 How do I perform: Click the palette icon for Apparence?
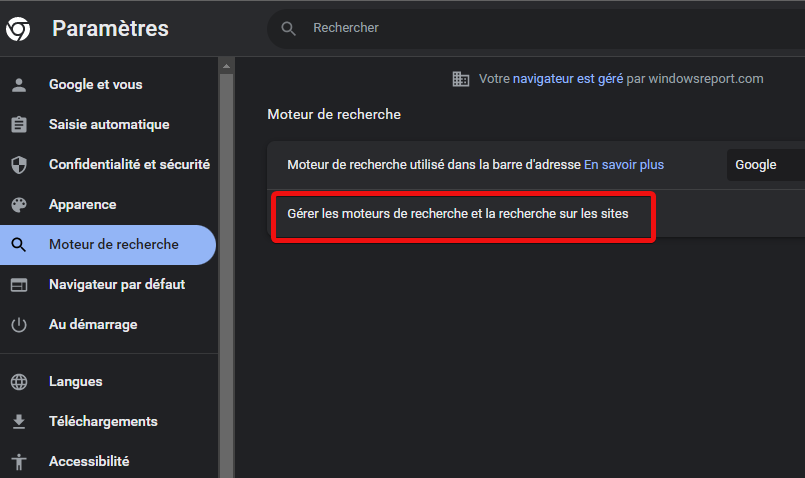pos(19,204)
